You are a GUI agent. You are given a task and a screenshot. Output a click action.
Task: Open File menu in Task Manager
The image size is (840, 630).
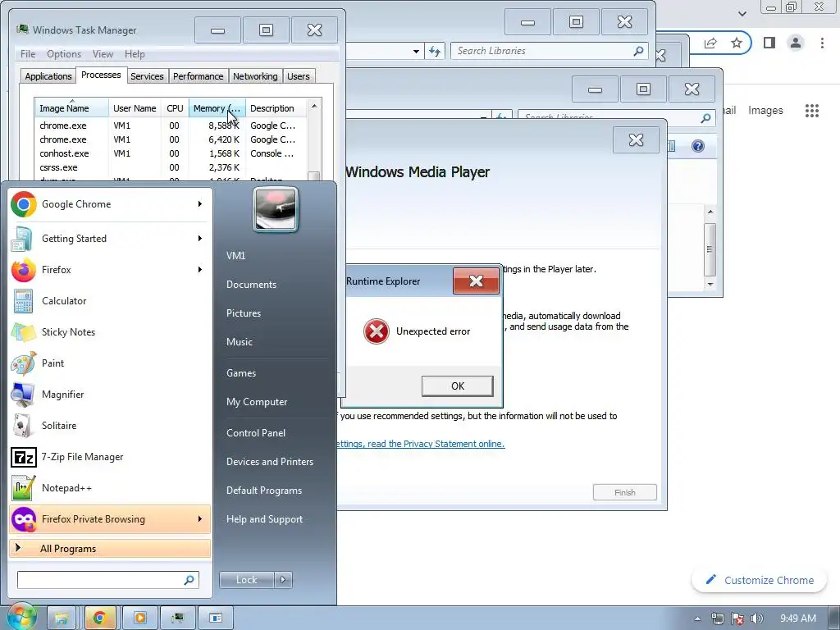[x=28, y=54]
